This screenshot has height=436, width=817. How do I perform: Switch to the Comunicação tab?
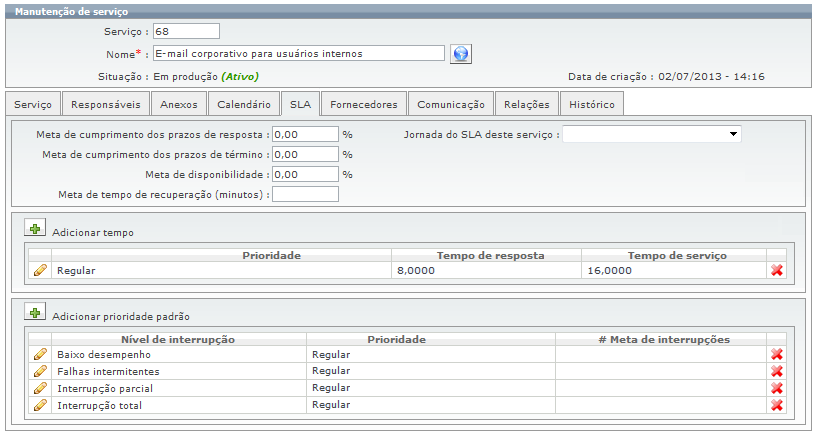451,104
